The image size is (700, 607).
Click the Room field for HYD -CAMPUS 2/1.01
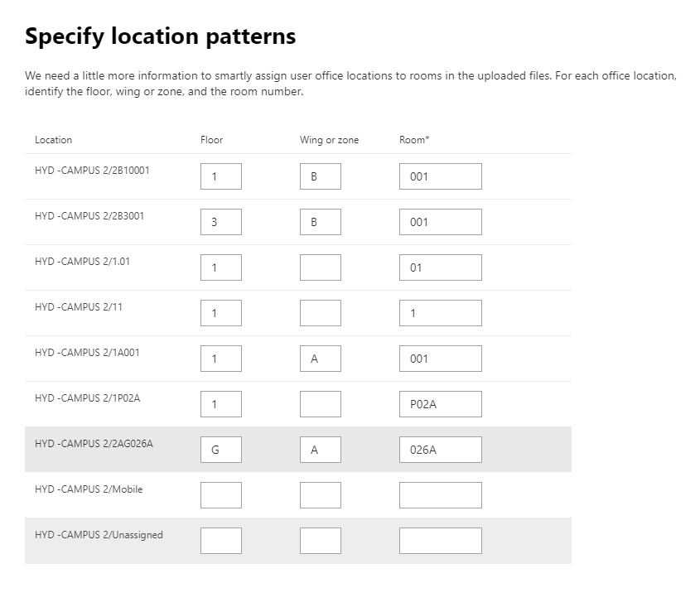pyautogui.click(x=440, y=267)
